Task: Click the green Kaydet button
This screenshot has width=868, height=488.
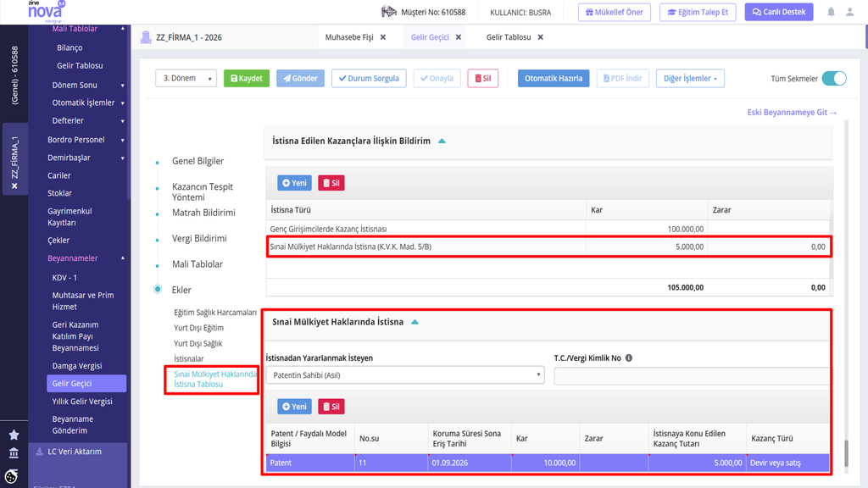Action: tap(247, 79)
